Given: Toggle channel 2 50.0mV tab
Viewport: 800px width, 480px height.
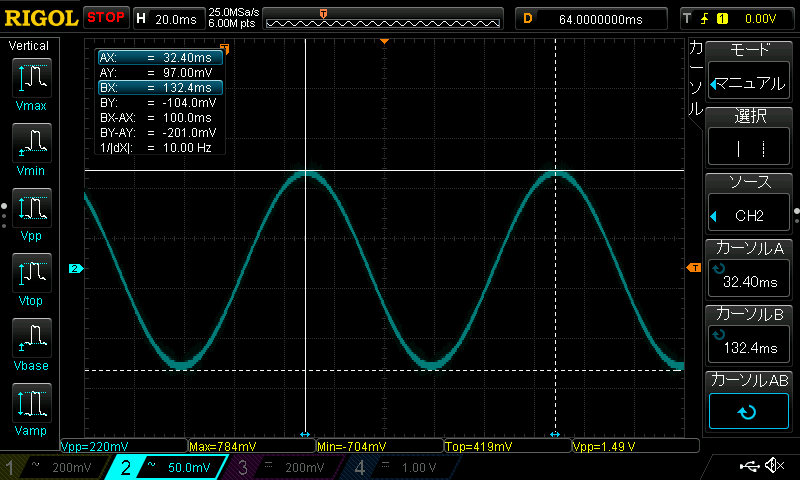Looking at the screenshot, I should [x=167, y=467].
